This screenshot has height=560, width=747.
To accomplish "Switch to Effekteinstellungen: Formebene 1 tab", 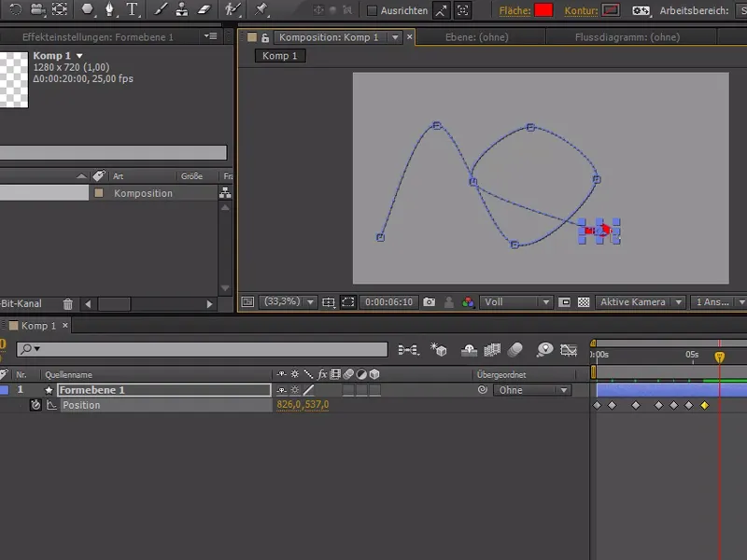I will pos(98,37).
